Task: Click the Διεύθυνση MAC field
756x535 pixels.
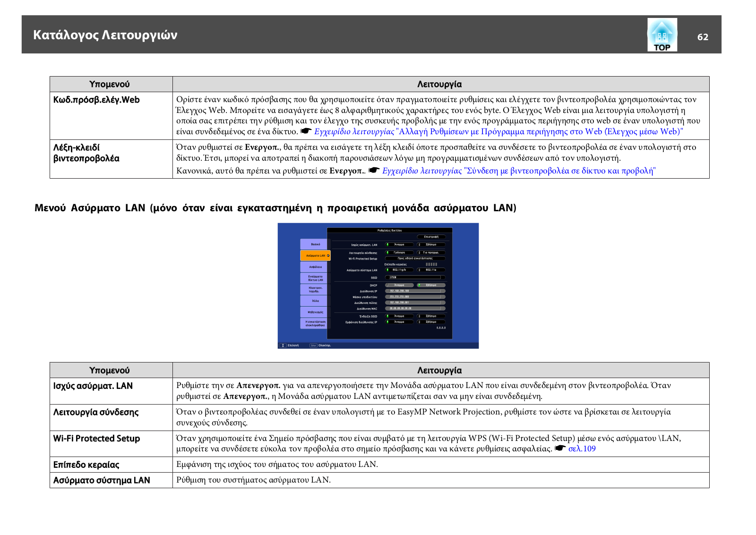Action: tap(415, 308)
